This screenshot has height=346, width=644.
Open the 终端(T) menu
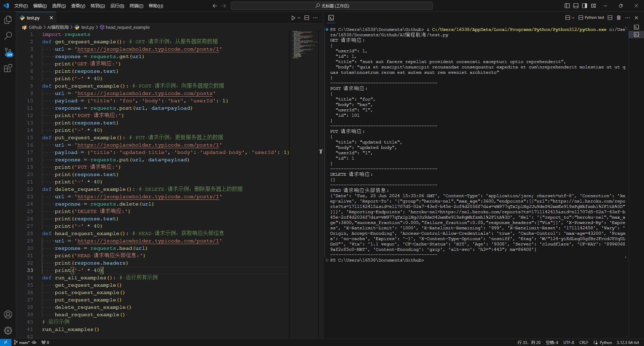[x=136, y=6]
